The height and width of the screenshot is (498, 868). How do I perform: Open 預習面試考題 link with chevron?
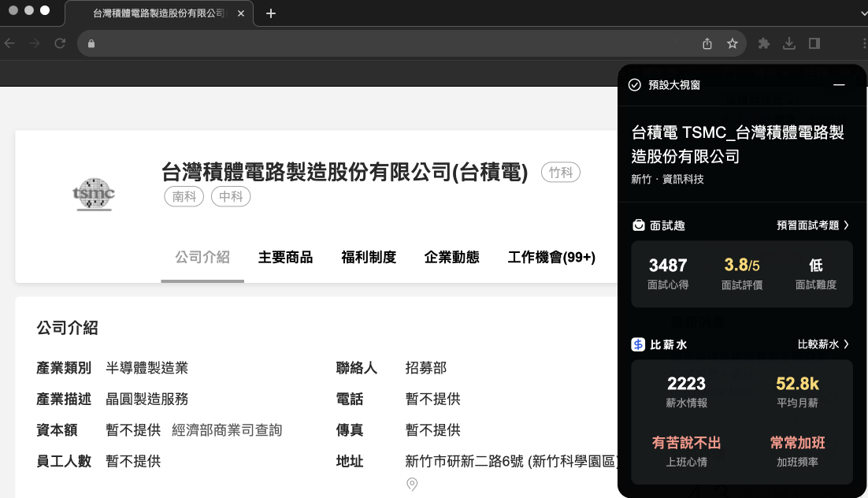(x=813, y=225)
